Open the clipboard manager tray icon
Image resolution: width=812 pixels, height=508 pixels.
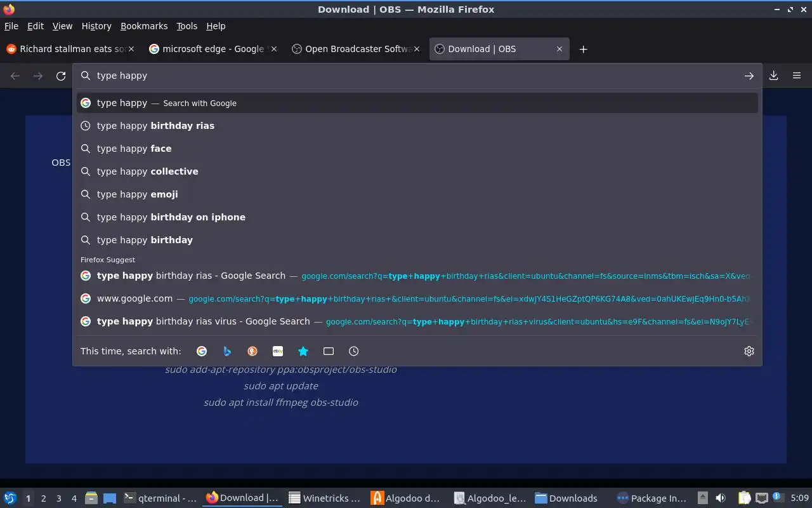[x=745, y=498]
